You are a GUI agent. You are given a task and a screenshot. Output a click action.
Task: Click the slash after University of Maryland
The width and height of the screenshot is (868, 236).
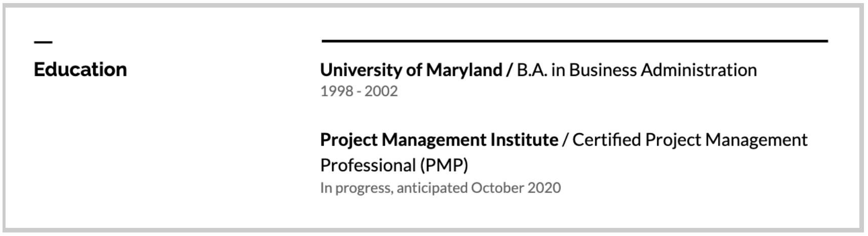click(509, 70)
